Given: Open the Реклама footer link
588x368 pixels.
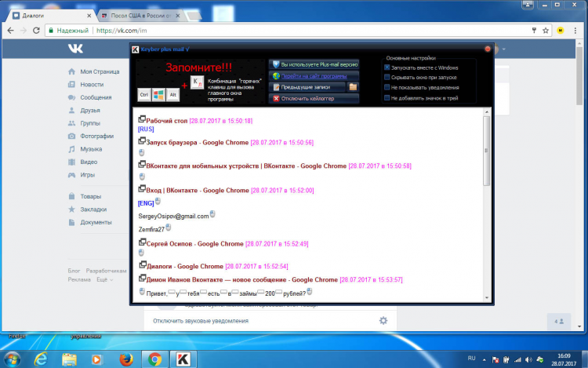Looking at the screenshot, I should [79, 279].
